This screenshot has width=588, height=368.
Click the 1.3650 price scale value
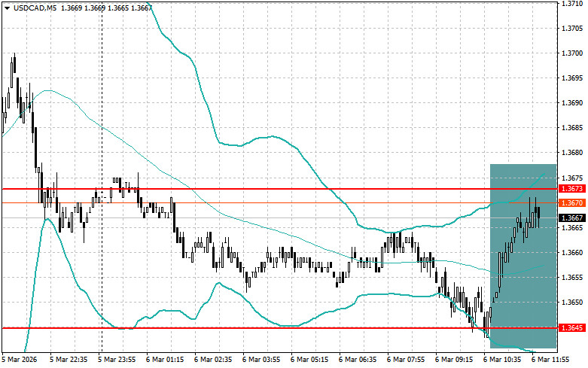(572, 302)
